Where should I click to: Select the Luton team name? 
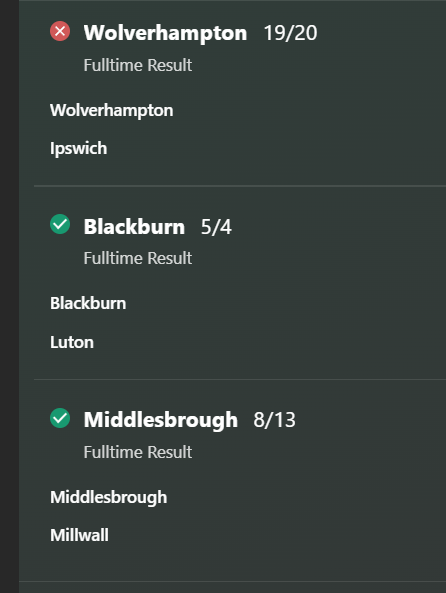[x=72, y=342]
